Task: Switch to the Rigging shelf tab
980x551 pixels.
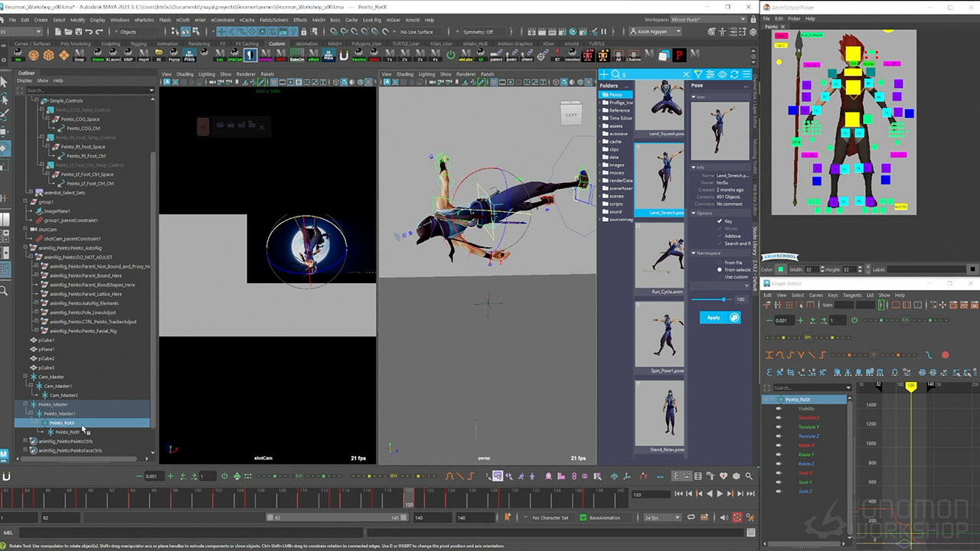Action: coord(137,44)
